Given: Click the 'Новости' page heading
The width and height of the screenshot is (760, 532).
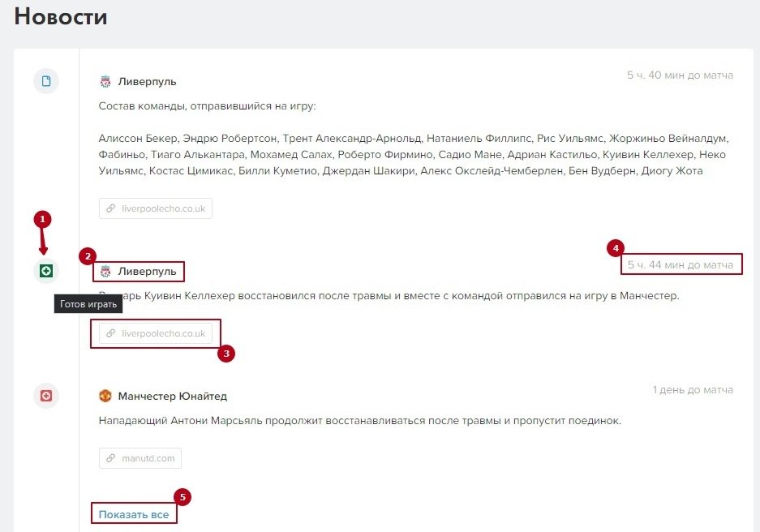Looking at the screenshot, I should click(61, 16).
